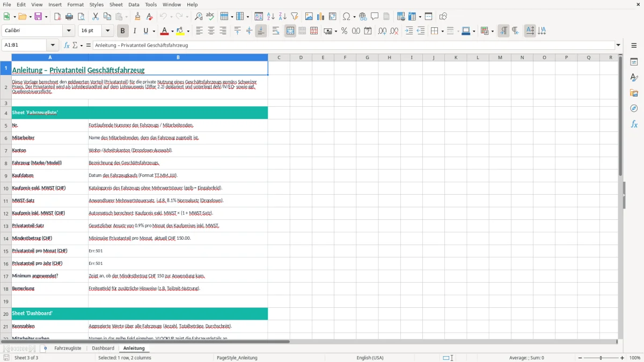The image size is (644, 362).
Task: Open the Borders dropdown arrow
Action: click(x=442, y=31)
